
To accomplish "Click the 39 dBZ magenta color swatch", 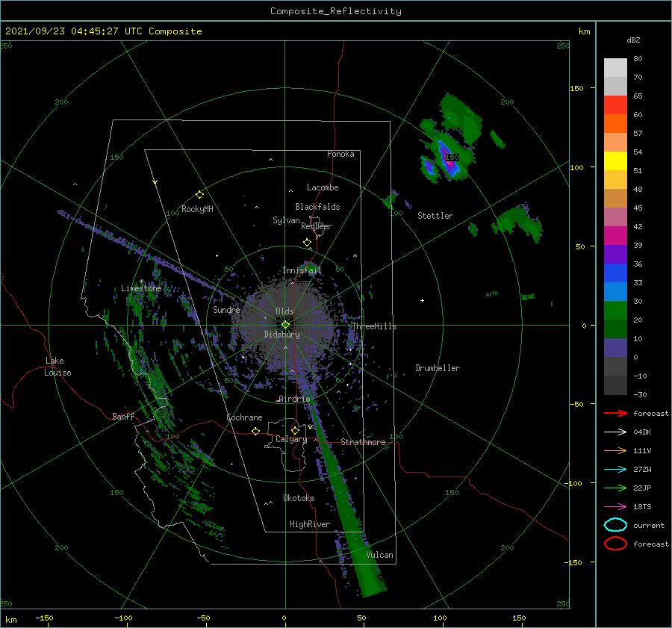I will click(615, 235).
